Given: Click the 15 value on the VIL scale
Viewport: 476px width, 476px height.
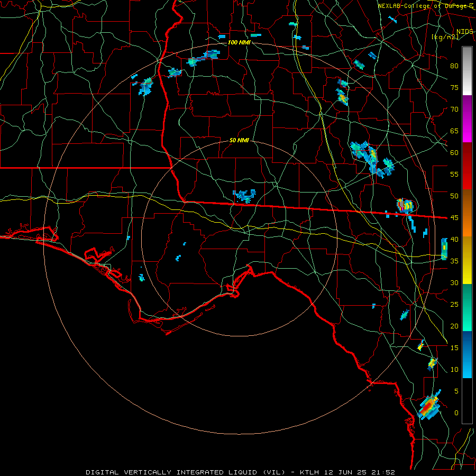Looking at the screenshot, I should [x=454, y=347].
